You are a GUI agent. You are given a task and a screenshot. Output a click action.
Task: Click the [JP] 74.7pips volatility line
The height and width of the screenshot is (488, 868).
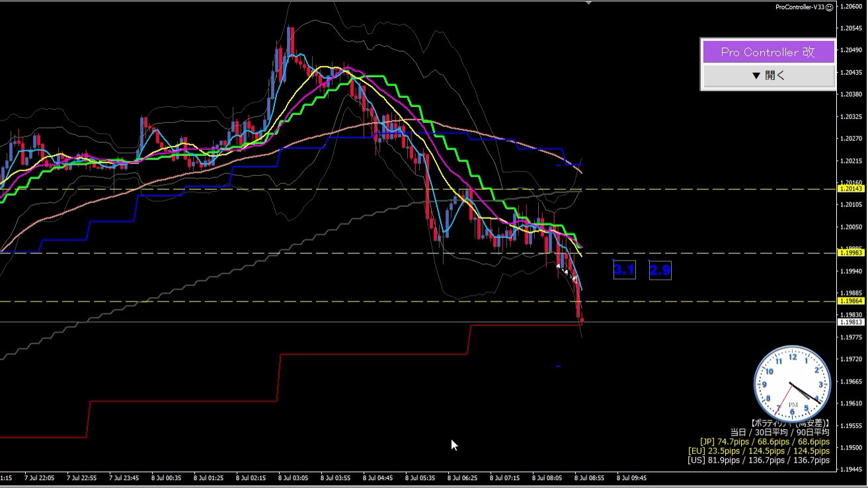[x=764, y=442]
